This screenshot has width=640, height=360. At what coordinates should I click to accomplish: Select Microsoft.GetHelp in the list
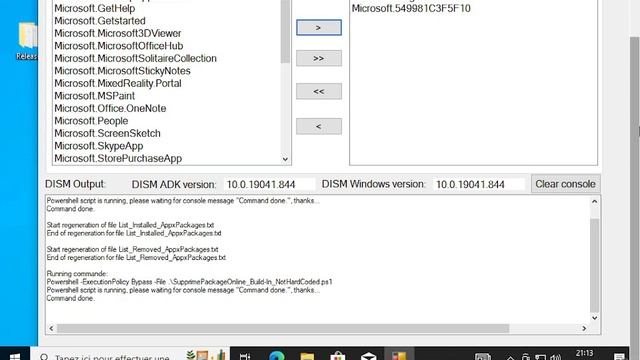95,8
